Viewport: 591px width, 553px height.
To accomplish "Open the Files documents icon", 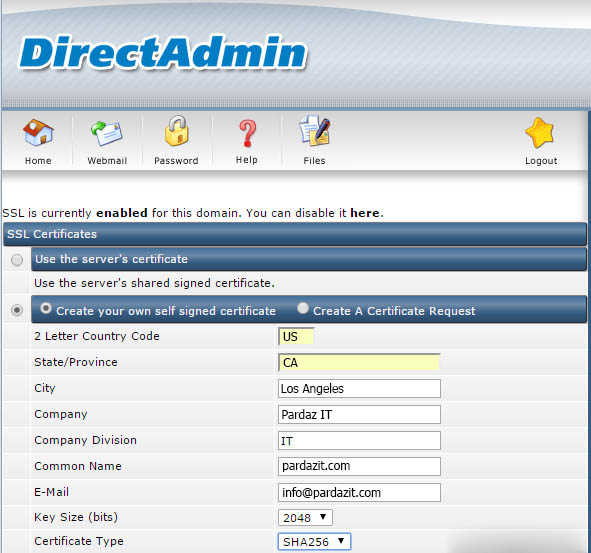I will click(x=315, y=131).
